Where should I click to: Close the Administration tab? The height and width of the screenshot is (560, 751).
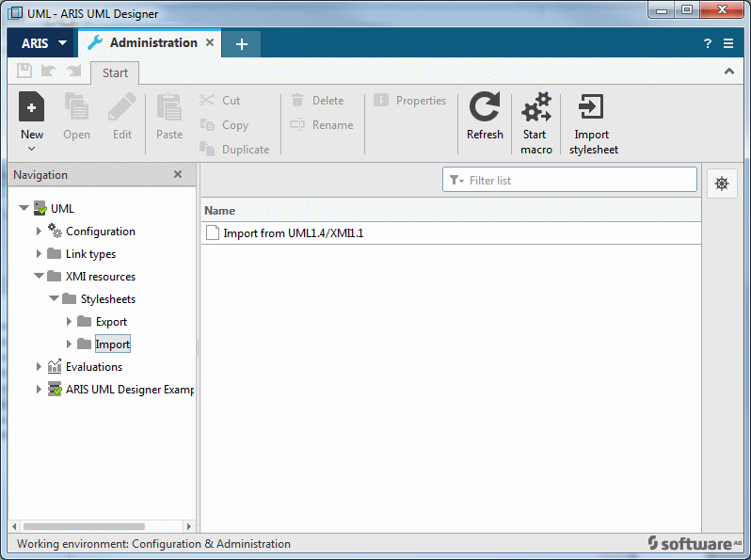(x=210, y=42)
